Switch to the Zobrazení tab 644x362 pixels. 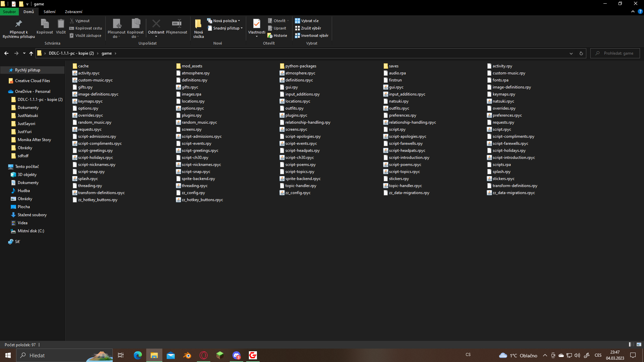pos(73,11)
